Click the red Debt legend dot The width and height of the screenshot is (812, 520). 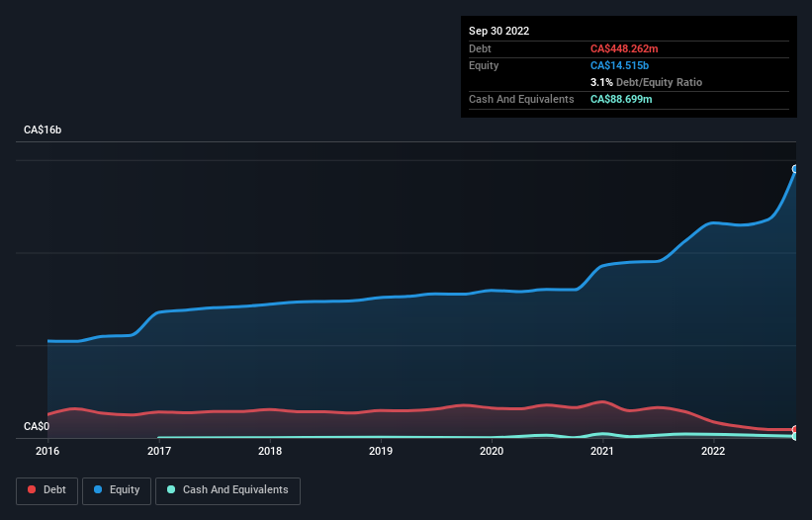click(32, 489)
